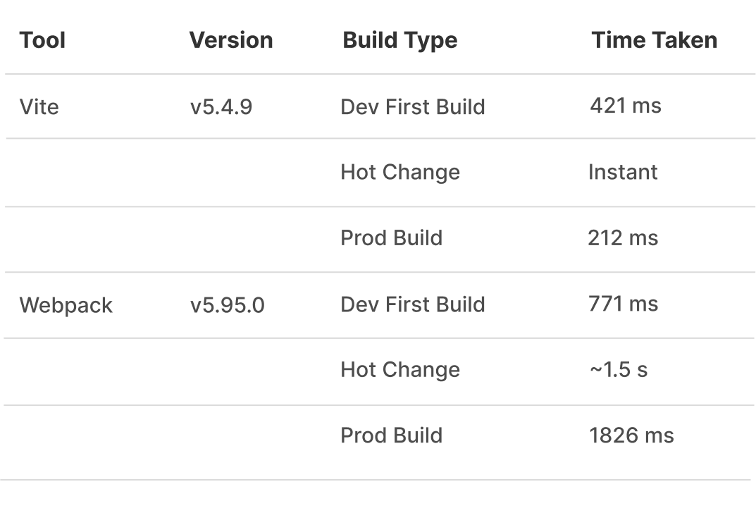Screen dimensions: 756x532
Task: Select the Instant time cell
Action: (x=623, y=173)
